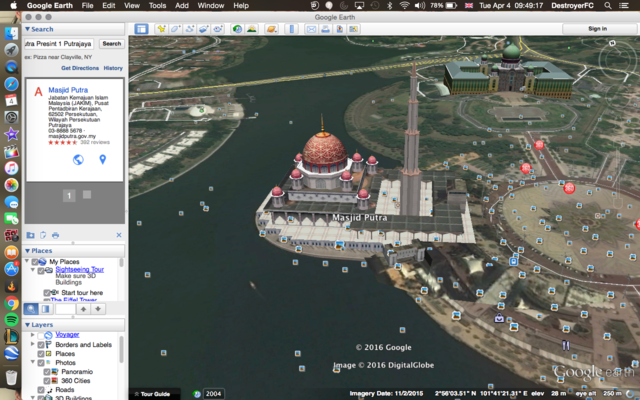Expand the Borders and Labels arrow
The width and height of the screenshot is (640, 400).
(x=33, y=344)
